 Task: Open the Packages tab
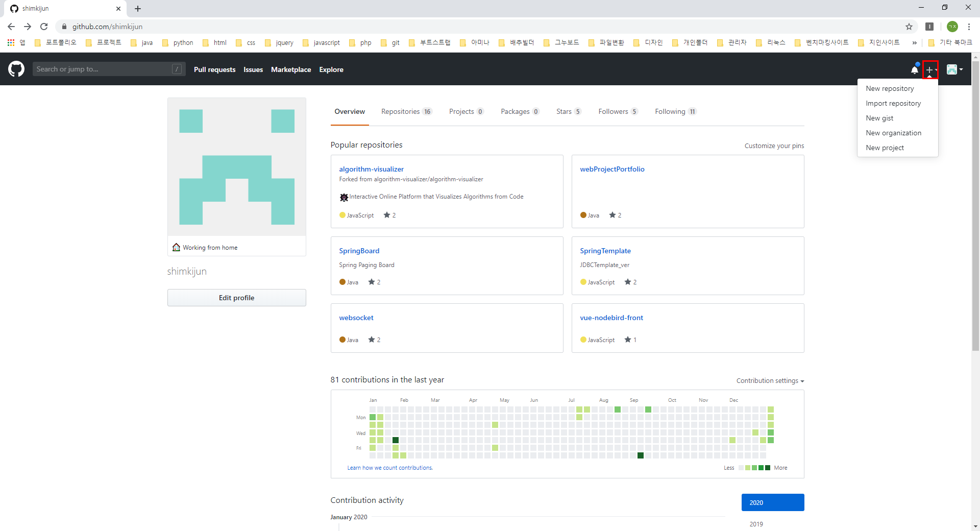(x=520, y=111)
